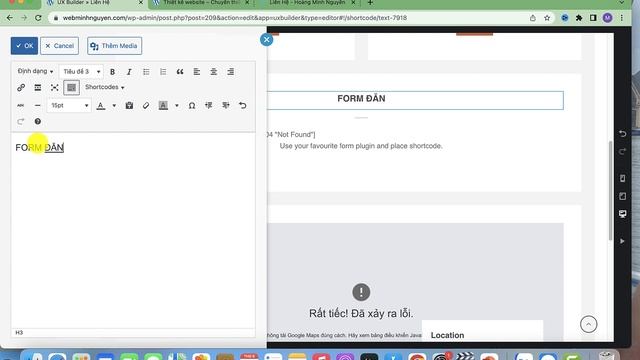Switch to Liên Hệ – Hoàng Minh Nguyễn tab
This screenshot has height=360, width=640.
(x=308, y=3)
